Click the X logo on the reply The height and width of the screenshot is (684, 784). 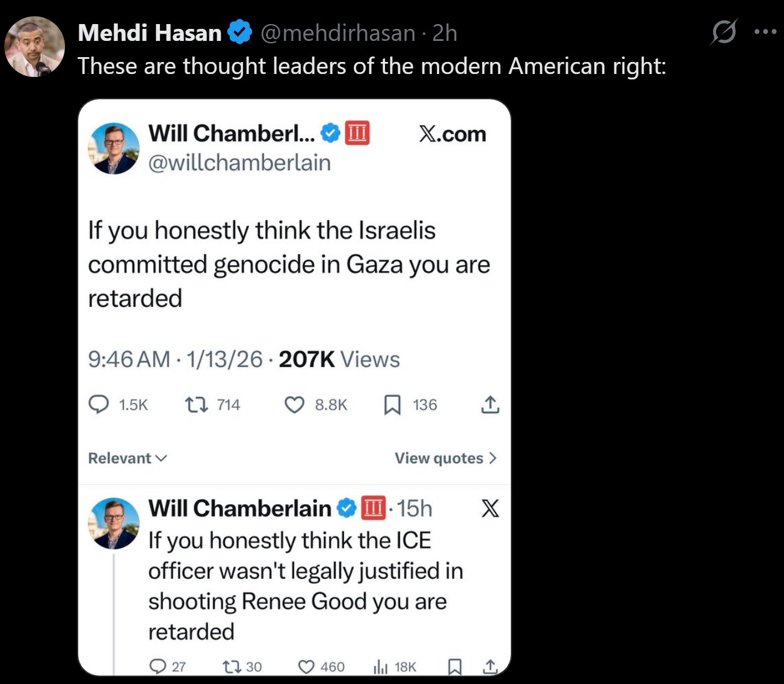[x=490, y=509]
